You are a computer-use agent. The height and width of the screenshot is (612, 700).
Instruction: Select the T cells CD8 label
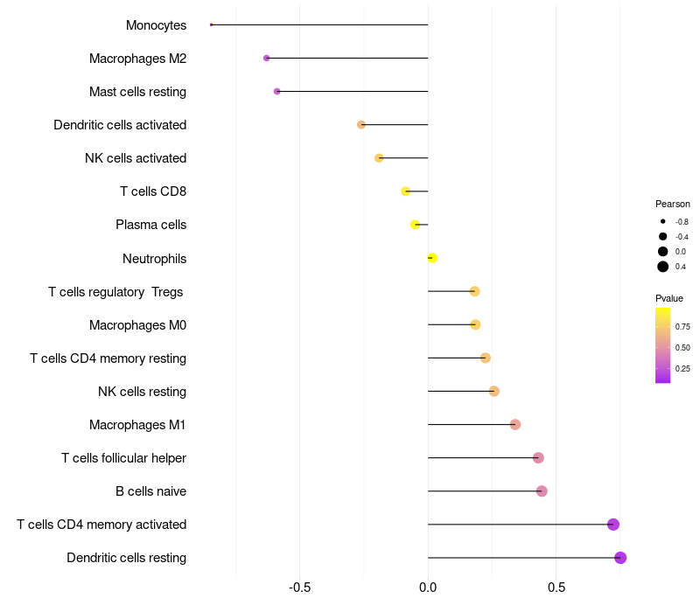[x=153, y=191]
